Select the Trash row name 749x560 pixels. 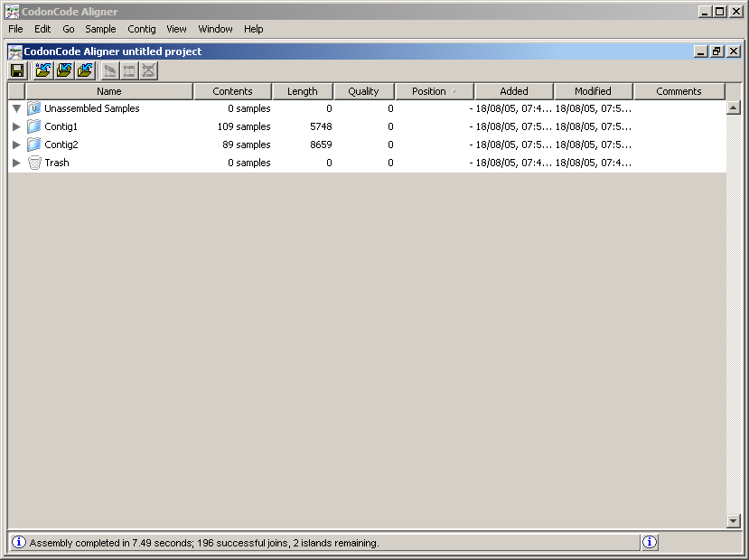click(57, 163)
